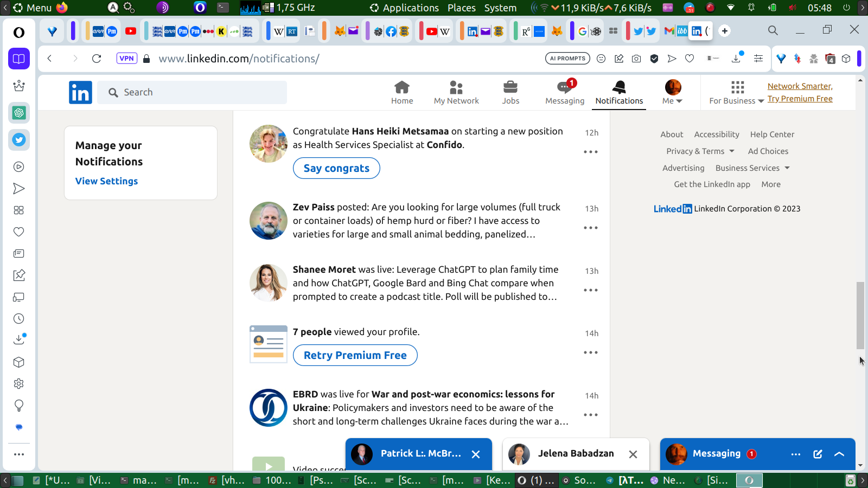This screenshot has height=488, width=868.
Task: Open Twitter in Opera sidebar
Action: [19, 140]
